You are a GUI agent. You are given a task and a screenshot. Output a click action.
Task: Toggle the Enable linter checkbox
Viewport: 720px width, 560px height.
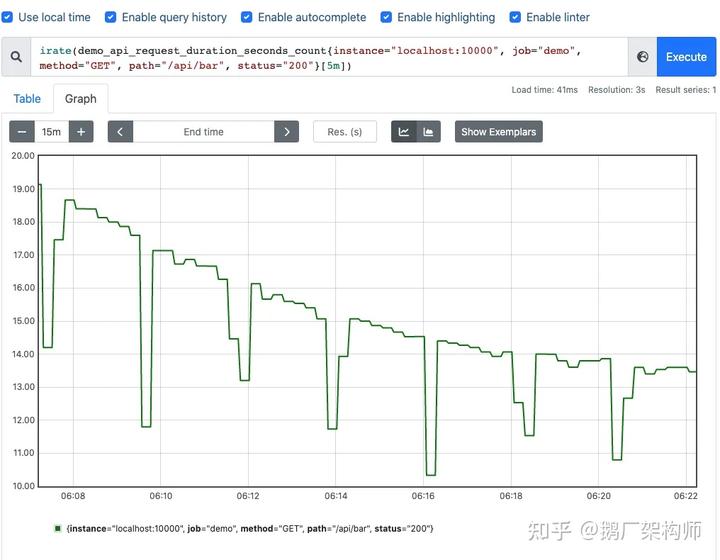(515, 17)
